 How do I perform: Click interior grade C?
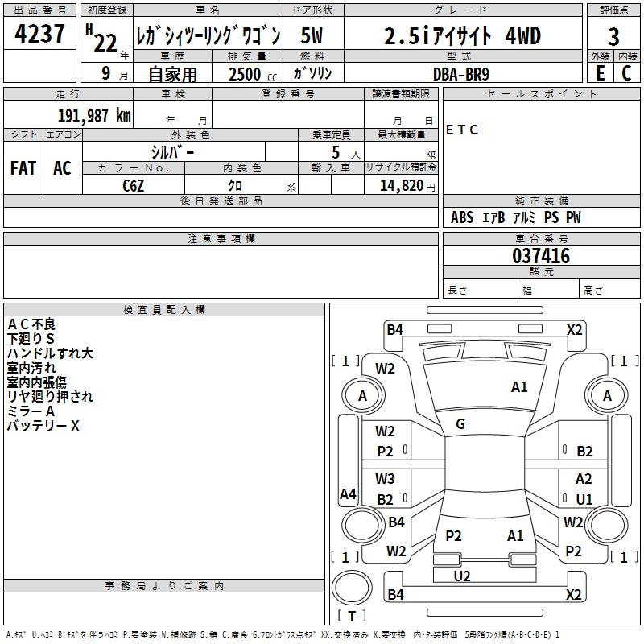click(x=626, y=73)
